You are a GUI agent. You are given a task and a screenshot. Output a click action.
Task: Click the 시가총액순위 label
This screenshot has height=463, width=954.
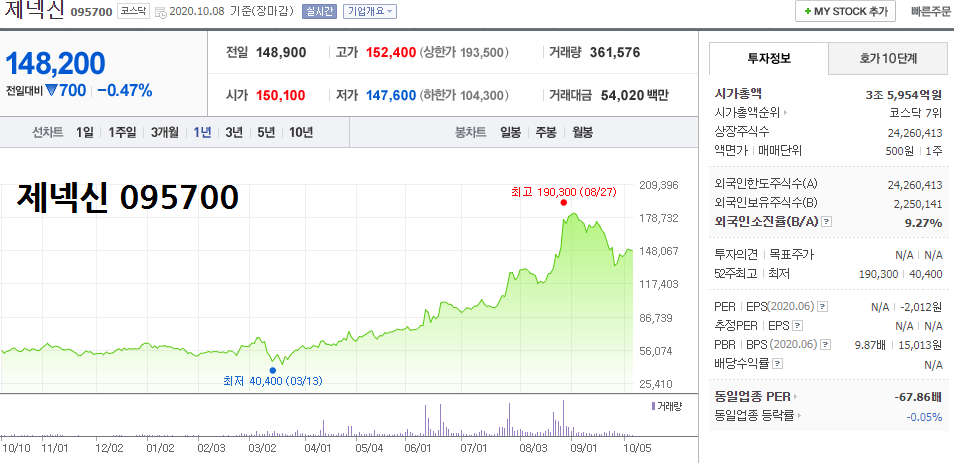click(x=747, y=113)
